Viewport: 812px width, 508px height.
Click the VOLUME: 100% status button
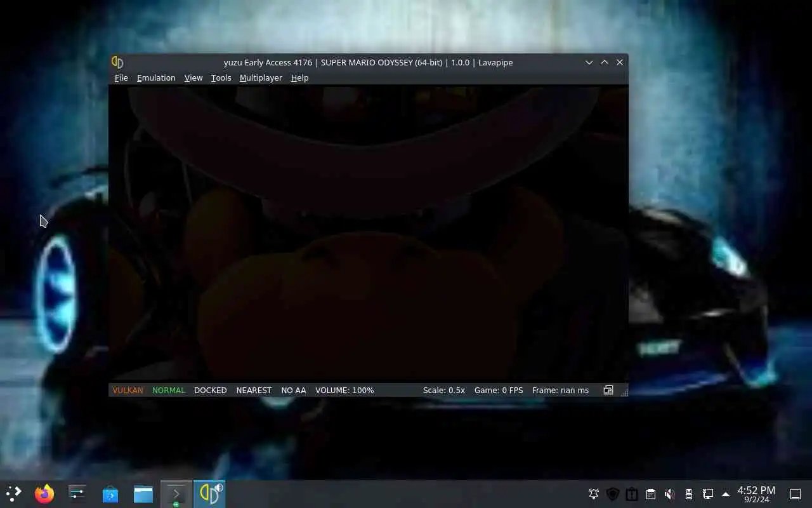pyautogui.click(x=344, y=390)
